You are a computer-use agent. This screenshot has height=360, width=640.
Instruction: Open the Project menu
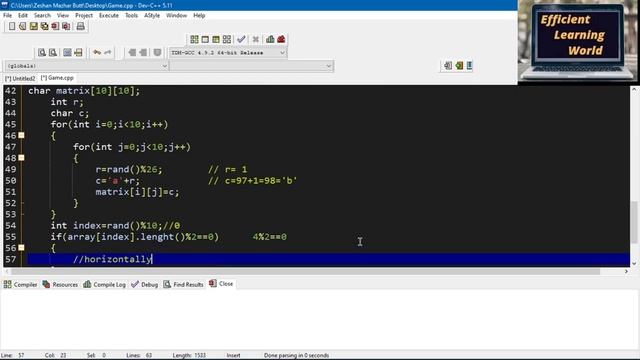coord(84,16)
